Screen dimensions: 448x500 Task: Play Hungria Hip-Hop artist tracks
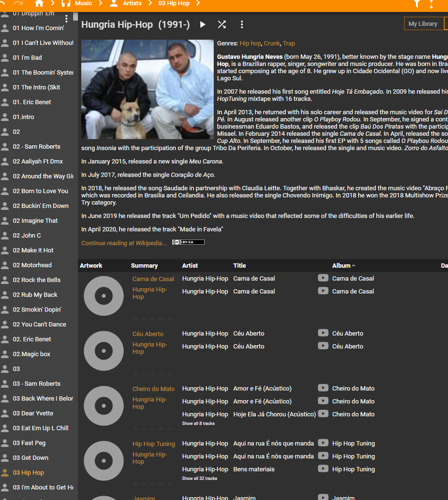(x=203, y=24)
